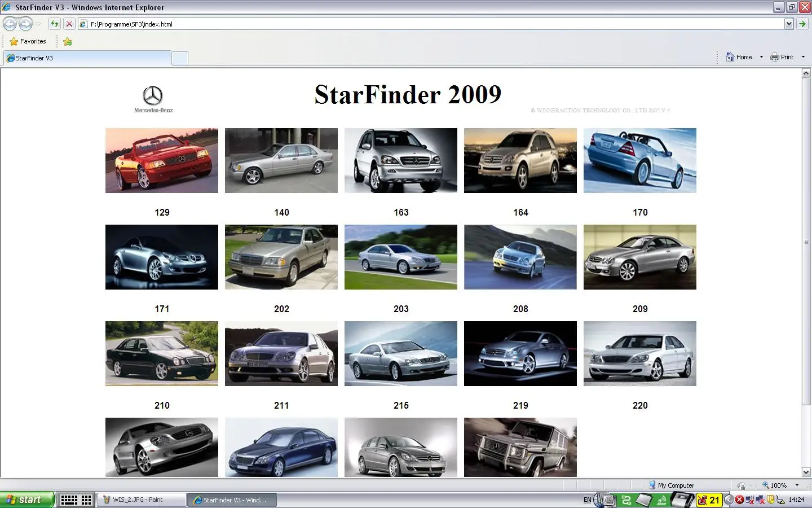812x508 pixels.
Task: Click the 171 model number label
Action: pyautogui.click(x=162, y=309)
